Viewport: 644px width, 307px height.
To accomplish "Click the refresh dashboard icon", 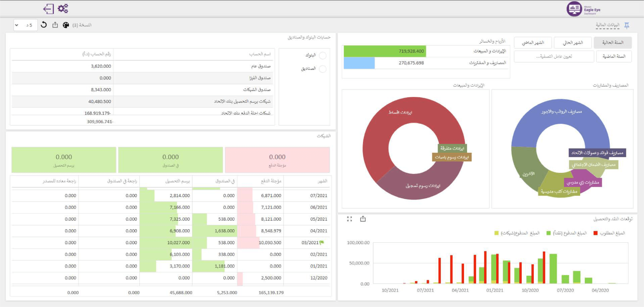I will [x=44, y=25].
